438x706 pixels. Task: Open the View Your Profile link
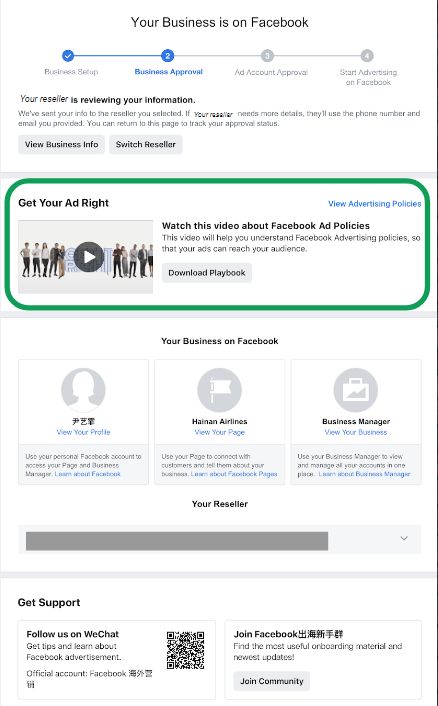[x=83, y=432]
